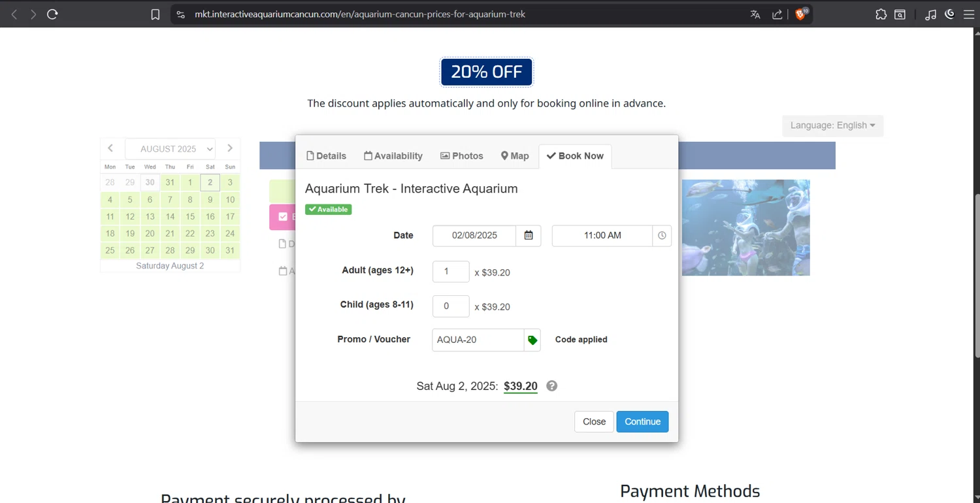Reload the page

click(53, 14)
